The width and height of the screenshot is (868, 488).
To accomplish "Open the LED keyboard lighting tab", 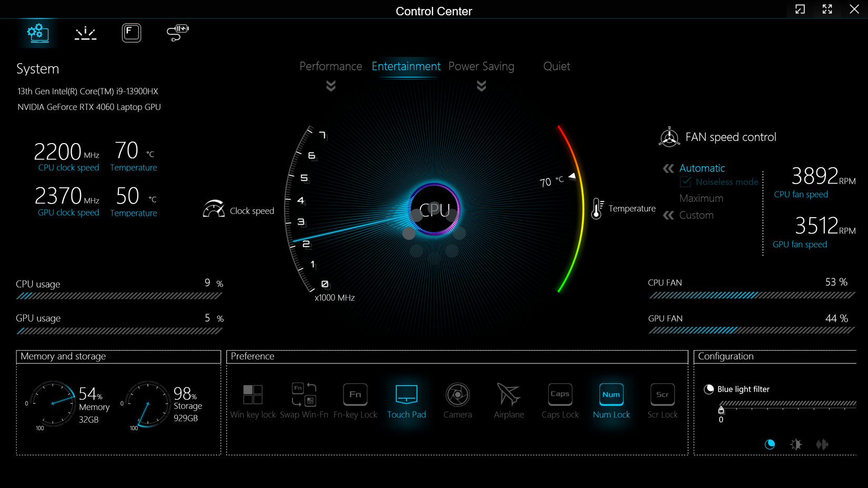I will (85, 33).
